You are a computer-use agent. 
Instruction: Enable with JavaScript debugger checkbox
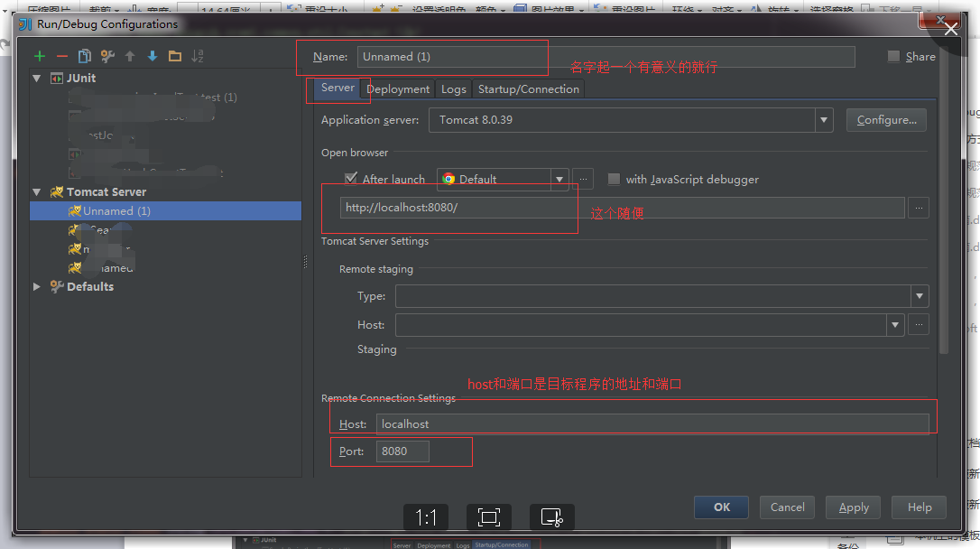pyautogui.click(x=614, y=179)
